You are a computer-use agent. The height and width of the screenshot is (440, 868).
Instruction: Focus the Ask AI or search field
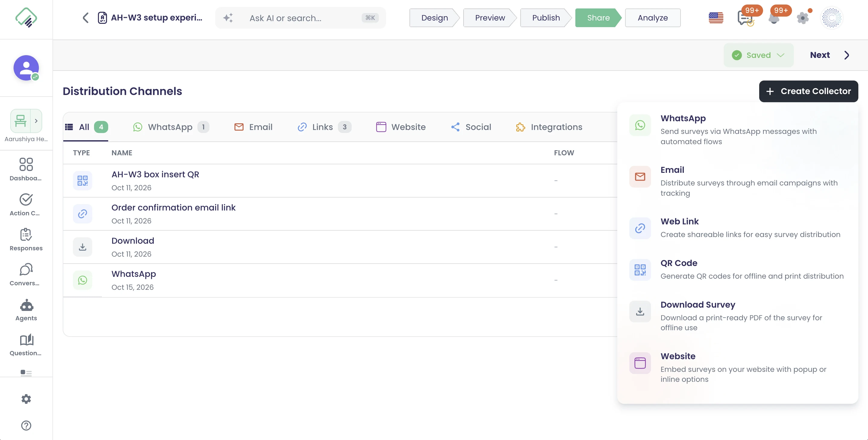coord(300,17)
